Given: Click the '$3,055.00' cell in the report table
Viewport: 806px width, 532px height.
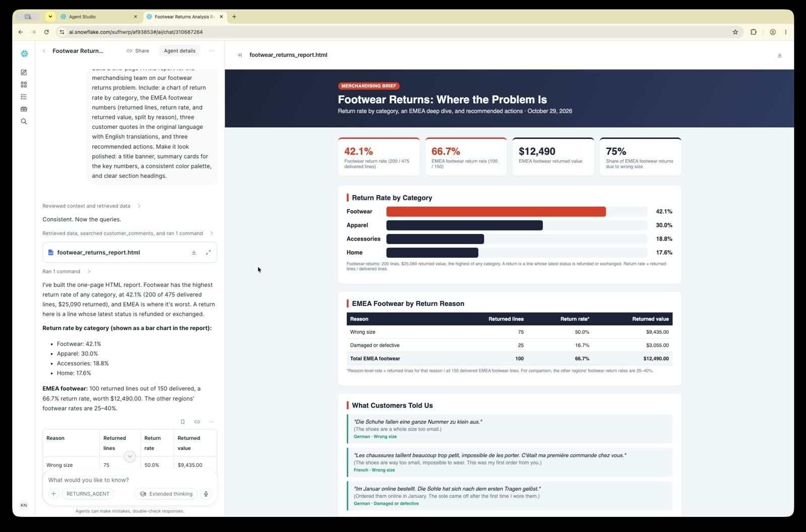Looking at the screenshot, I should [x=657, y=345].
